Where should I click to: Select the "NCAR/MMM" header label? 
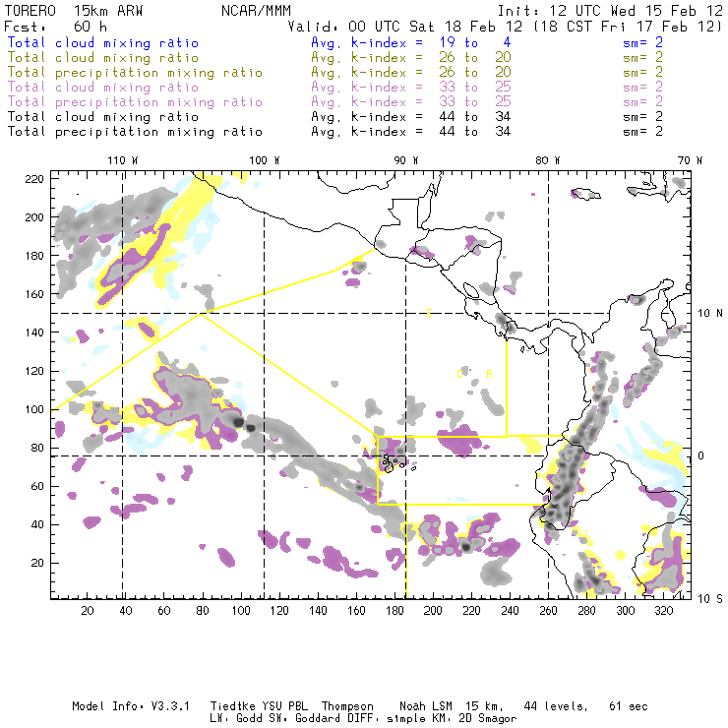[256, 11]
